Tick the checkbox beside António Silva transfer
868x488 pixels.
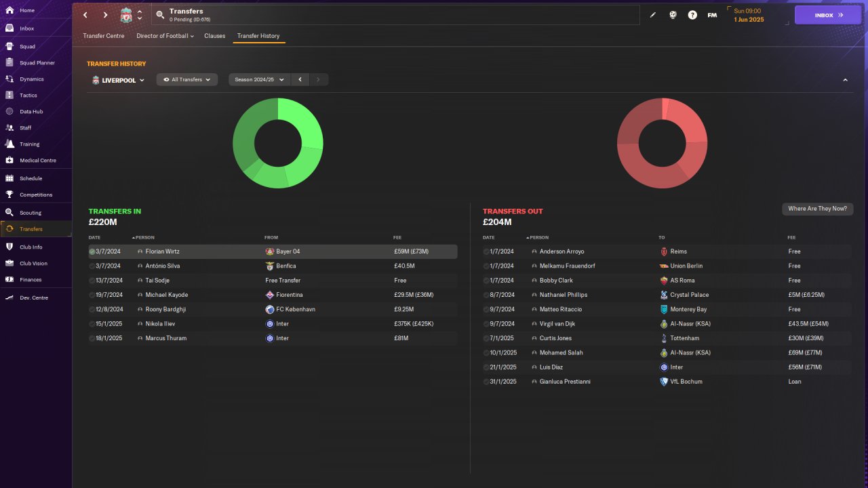coord(92,266)
